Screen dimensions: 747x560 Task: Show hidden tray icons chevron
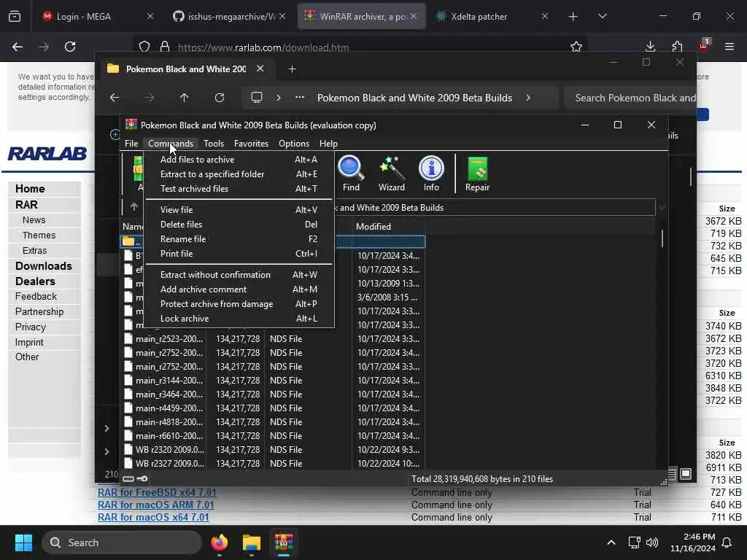click(x=611, y=542)
